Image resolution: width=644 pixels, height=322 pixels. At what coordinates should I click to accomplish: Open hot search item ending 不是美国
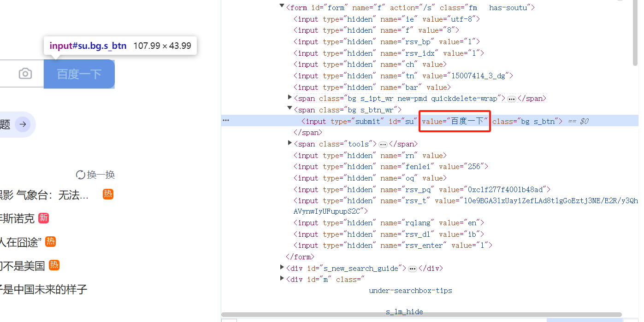(23, 265)
